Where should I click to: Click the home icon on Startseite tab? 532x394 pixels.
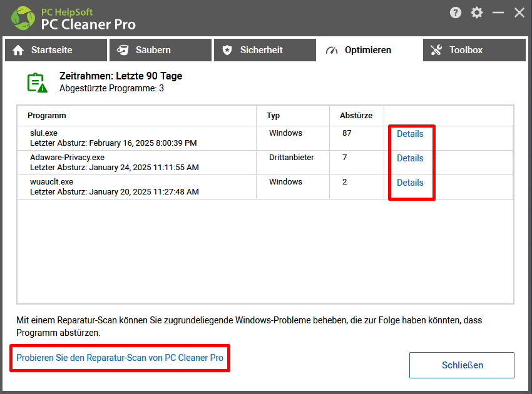coord(18,50)
